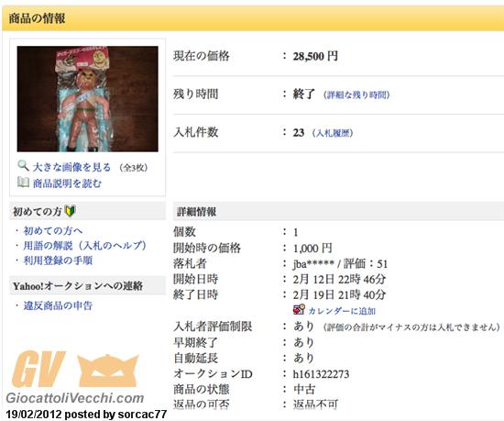504x421 pixels.
Task: Click 違反商品の申告 report link
Action: pos(58,305)
